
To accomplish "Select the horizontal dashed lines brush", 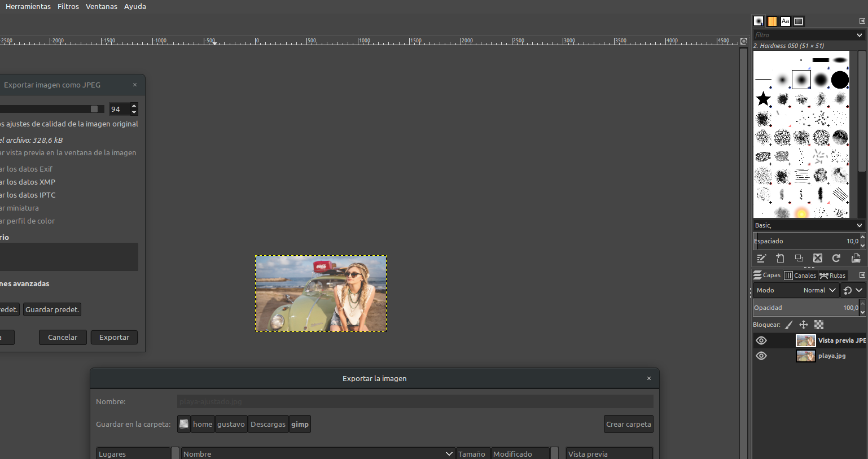I will click(801, 176).
